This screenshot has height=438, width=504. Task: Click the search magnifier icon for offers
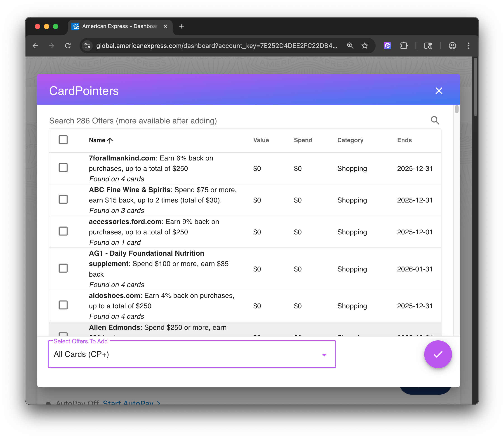[x=435, y=120]
